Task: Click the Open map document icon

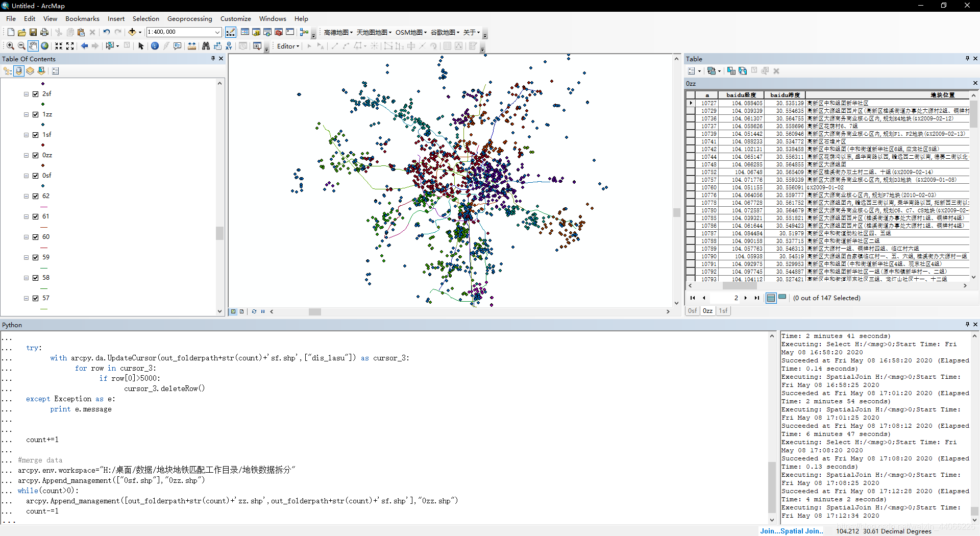Action: pyautogui.click(x=22, y=32)
